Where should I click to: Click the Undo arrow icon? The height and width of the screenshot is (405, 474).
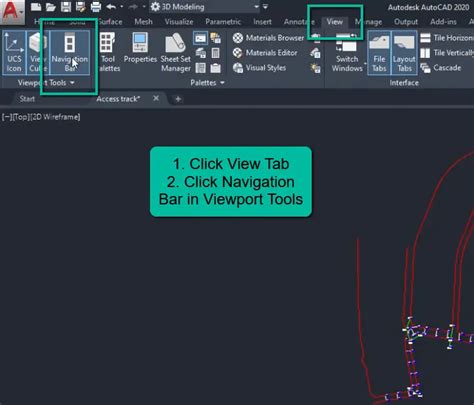[111, 7]
